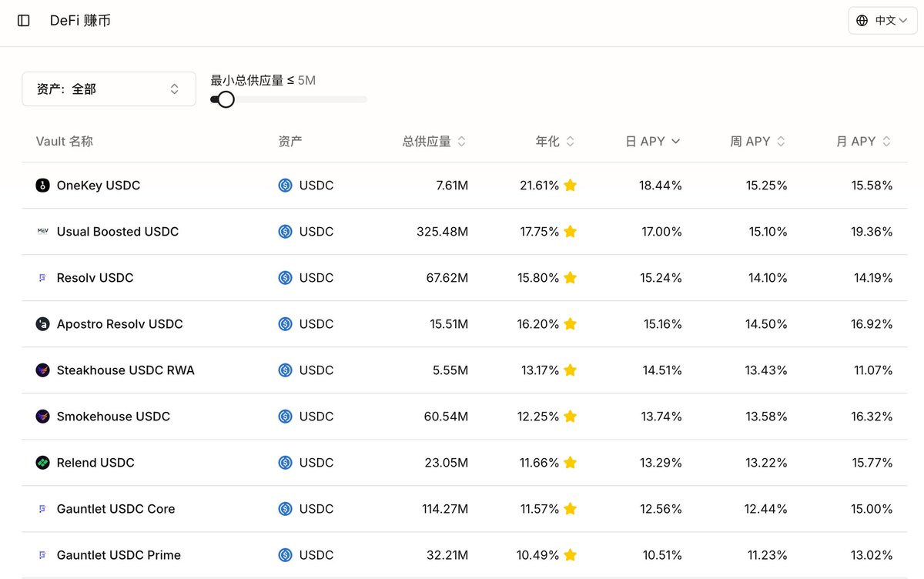Click the minimum total supply slider handle
The image size is (924, 579).
click(226, 99)
